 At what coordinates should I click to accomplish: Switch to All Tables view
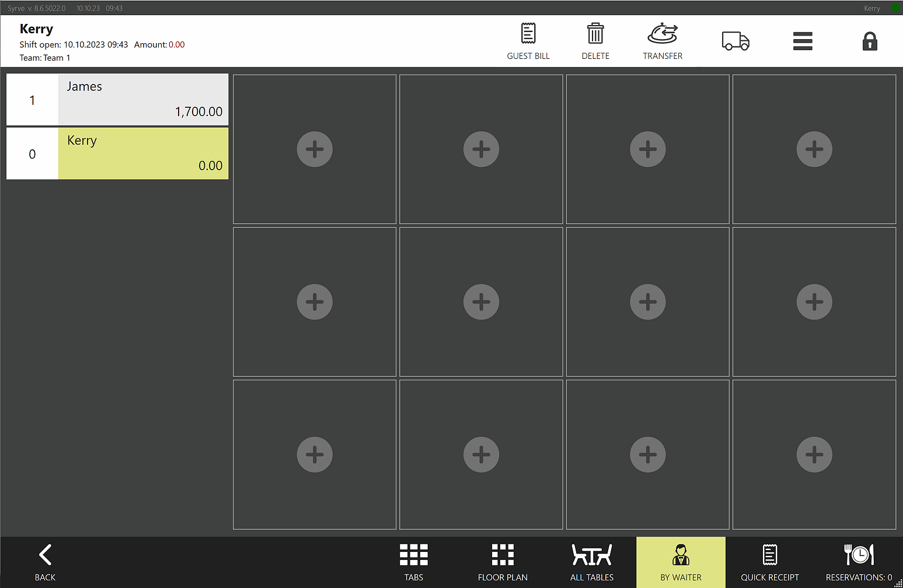click(x=591, y=562)
